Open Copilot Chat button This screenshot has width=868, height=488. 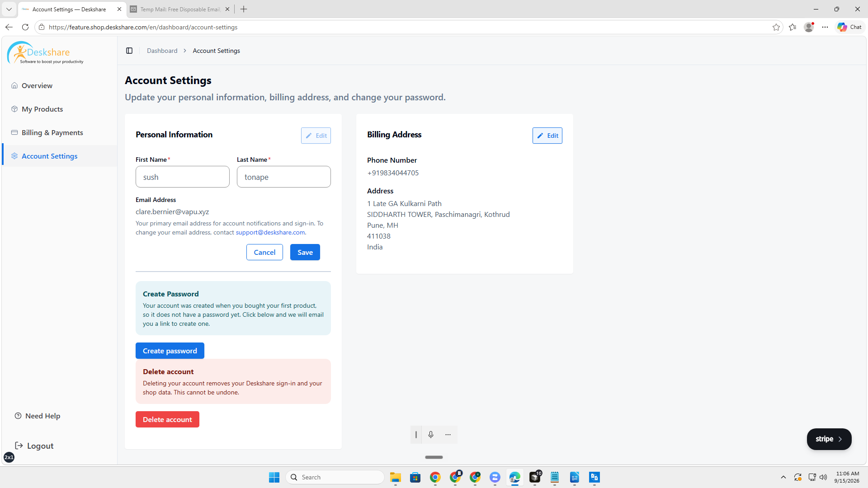[850, 27]
